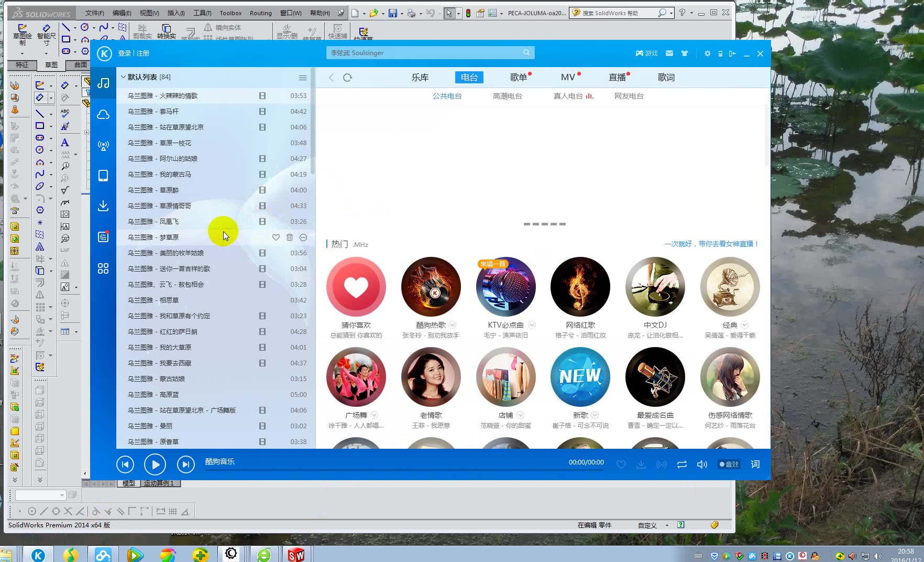Play the current track
This screenshot has width=924, height=562.
click(155, 464)
